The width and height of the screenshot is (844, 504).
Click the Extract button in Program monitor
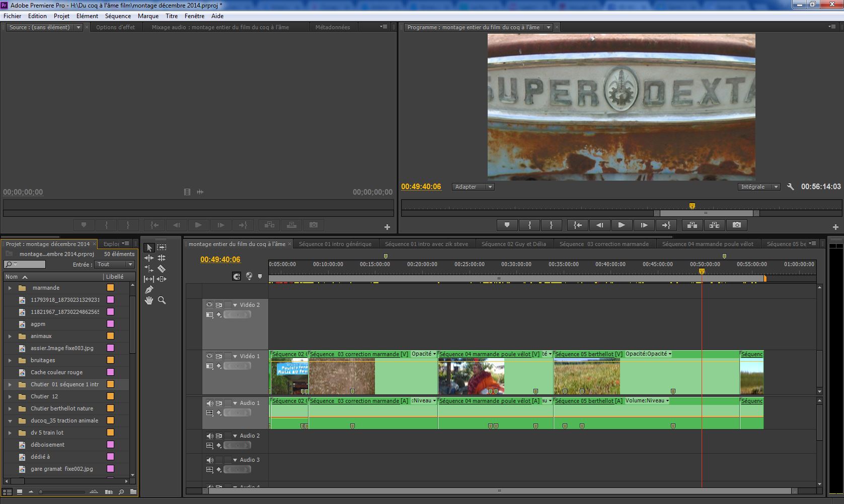click(x=714, y=225)
